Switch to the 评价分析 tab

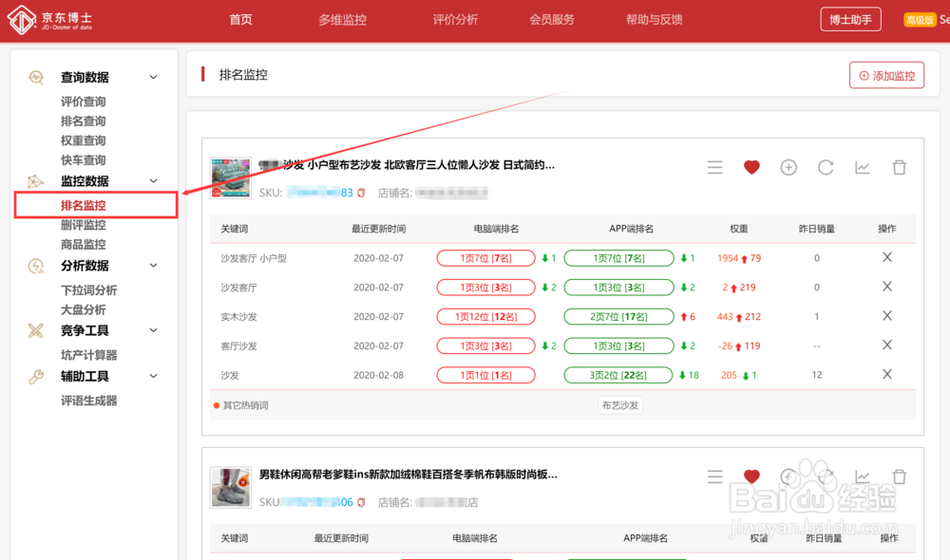[x=455, y=19]
